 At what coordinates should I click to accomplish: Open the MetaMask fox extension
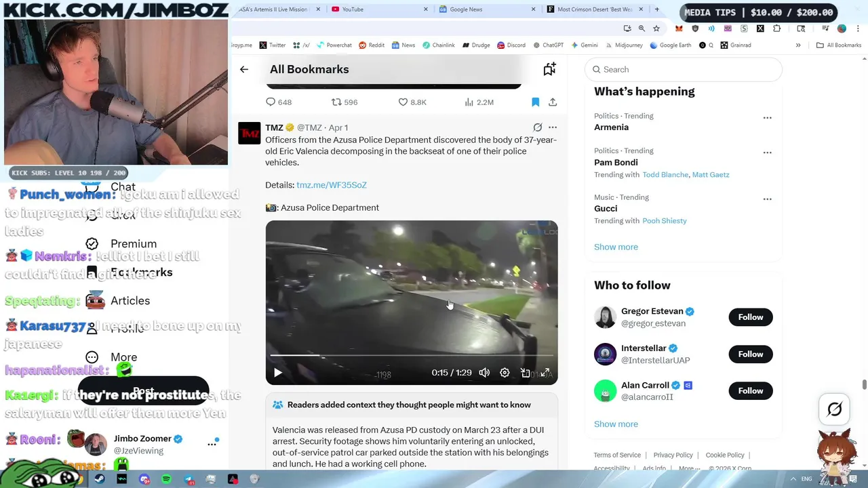coord(679,28)
